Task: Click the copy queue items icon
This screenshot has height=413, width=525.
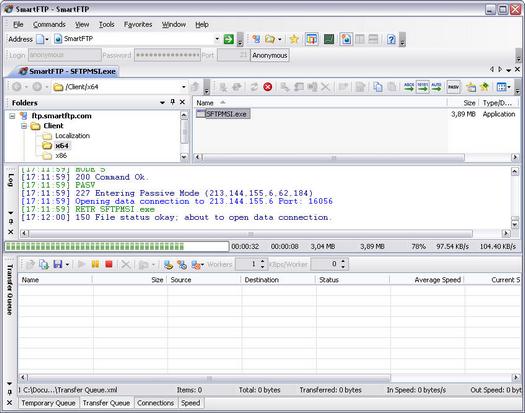Action: [x=44, y=264]
